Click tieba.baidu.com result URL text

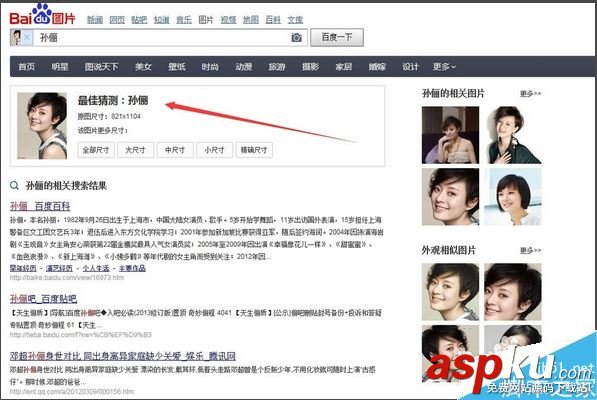[81, 335]
